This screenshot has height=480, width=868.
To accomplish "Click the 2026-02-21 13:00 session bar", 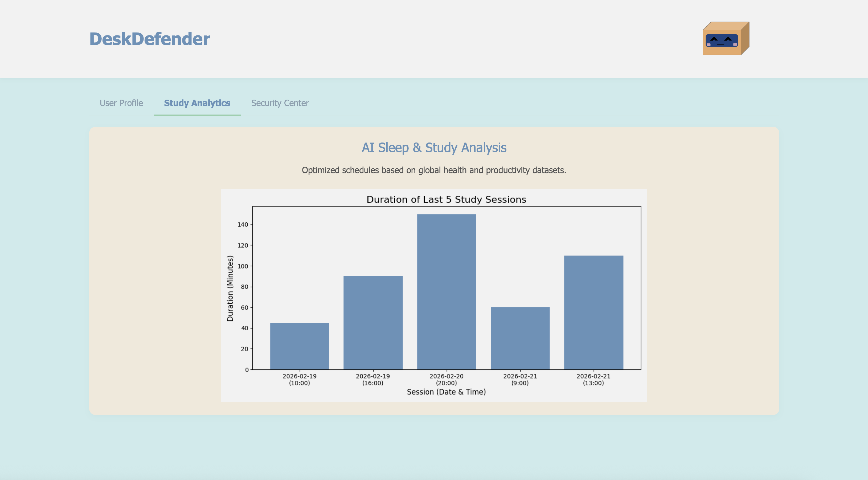I will click(x=593, y=312).
